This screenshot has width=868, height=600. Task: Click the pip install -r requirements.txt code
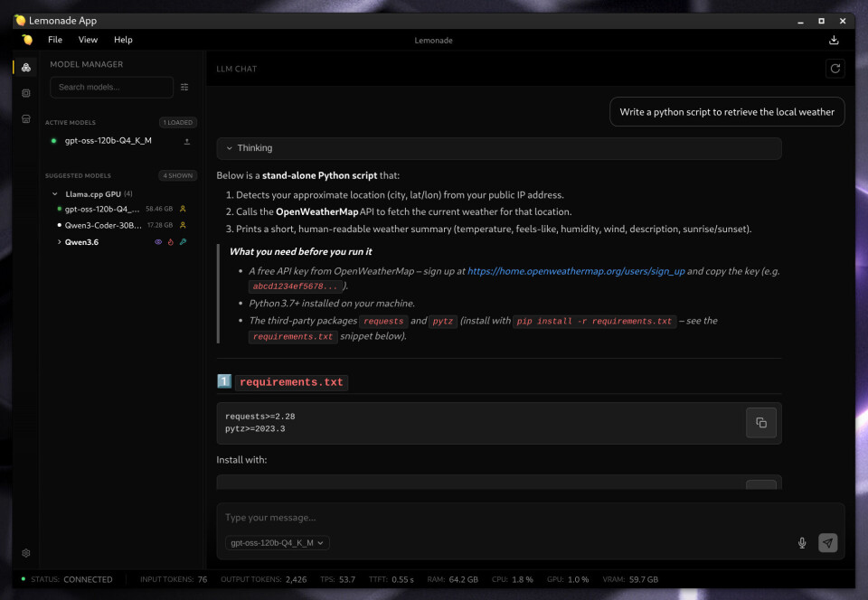(x=594, y=322)
